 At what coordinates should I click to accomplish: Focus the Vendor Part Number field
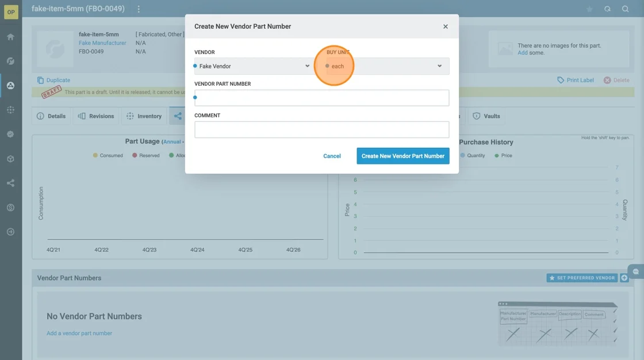tap(321, 98)
